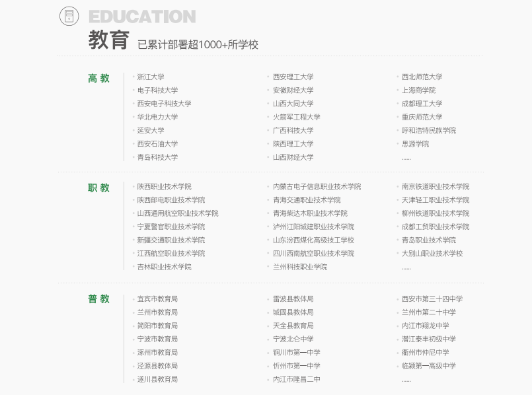
Task: Click 青海柴达木职业技术学院 entry
Action: tap(310, 213)
